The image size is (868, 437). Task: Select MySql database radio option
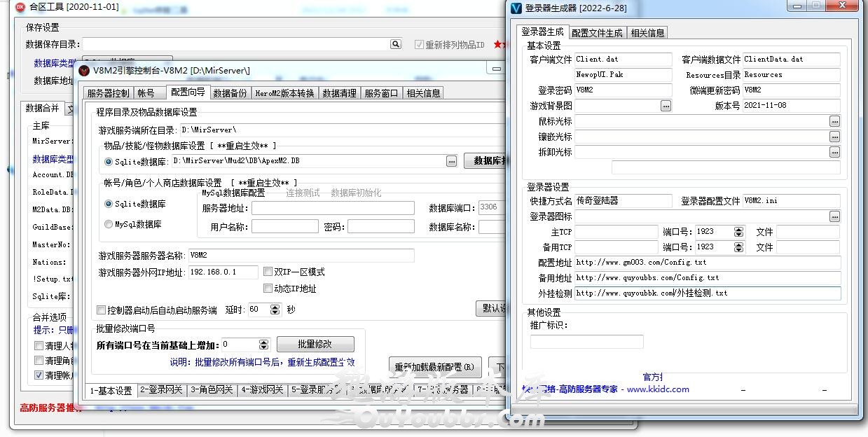[109, 225]
